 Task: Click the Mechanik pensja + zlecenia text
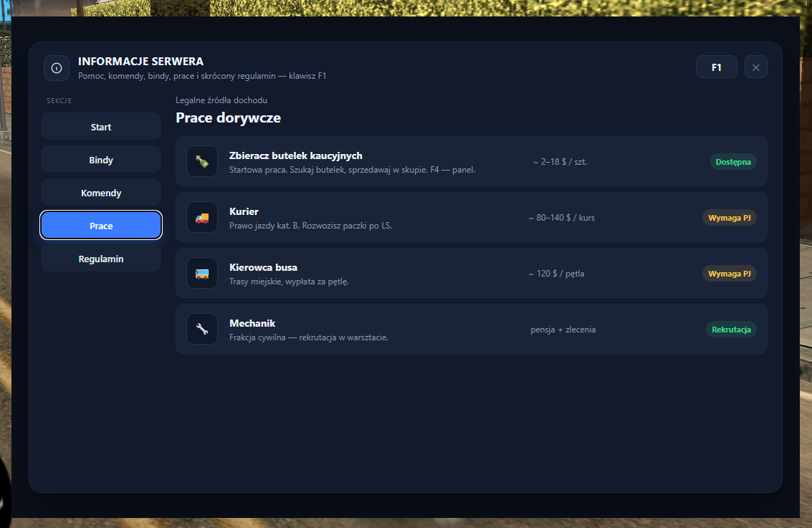point(563,330)
